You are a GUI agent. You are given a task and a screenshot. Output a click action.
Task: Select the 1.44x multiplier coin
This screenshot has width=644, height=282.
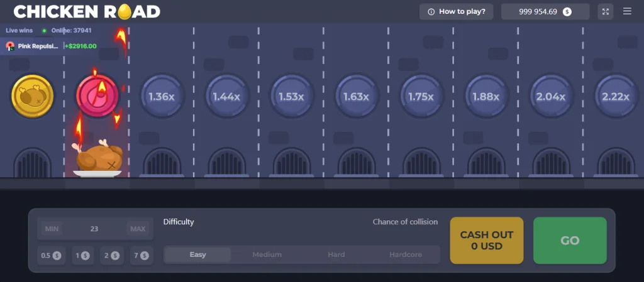226,96
